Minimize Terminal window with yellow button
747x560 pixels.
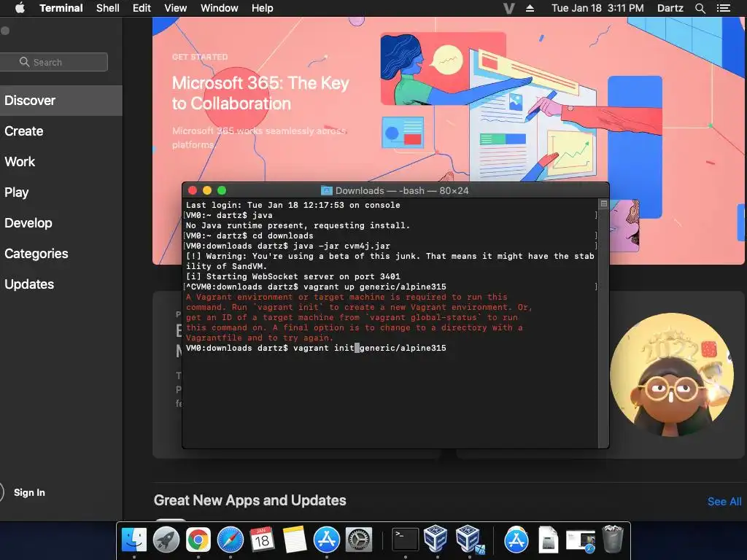click(206, 190)
